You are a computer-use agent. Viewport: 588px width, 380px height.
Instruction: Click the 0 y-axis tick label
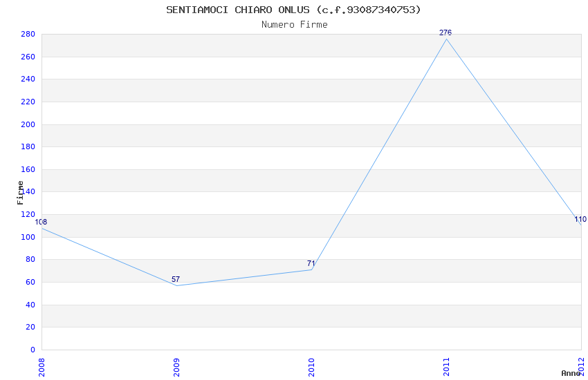33,350
